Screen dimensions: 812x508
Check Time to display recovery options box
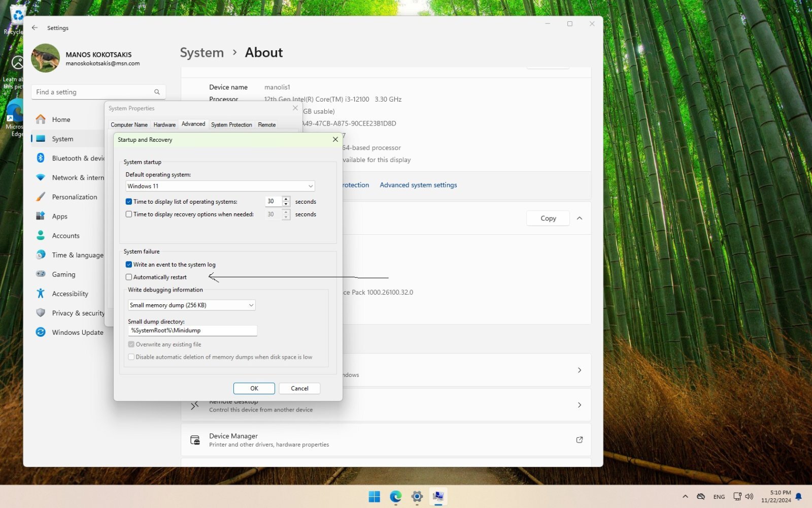(129, 214)
